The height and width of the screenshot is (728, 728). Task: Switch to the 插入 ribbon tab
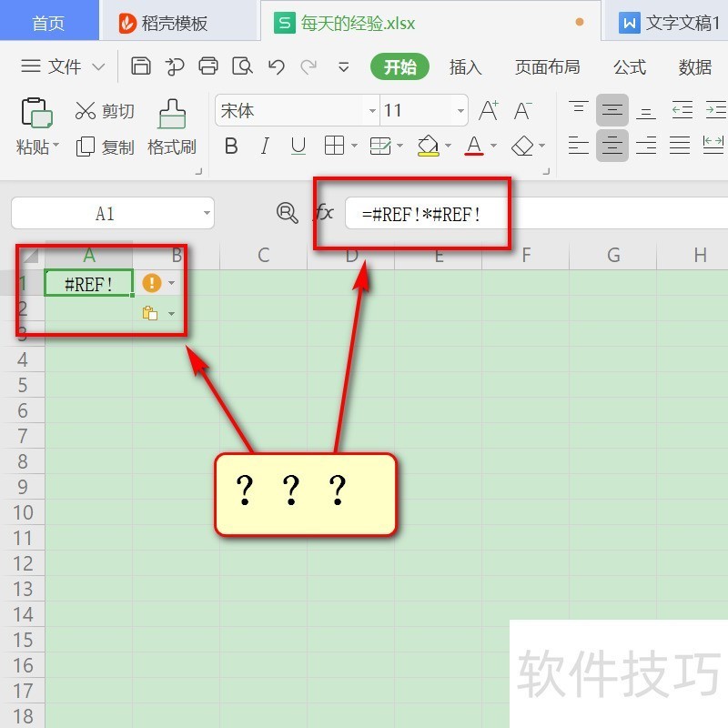[x=465, y=67]
